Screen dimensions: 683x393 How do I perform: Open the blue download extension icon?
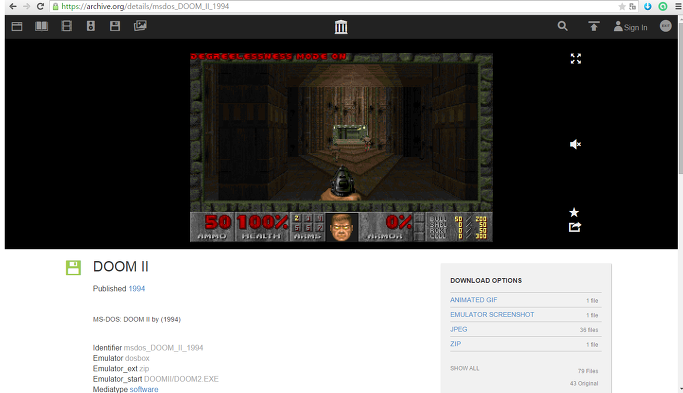[x=648, y=6]
